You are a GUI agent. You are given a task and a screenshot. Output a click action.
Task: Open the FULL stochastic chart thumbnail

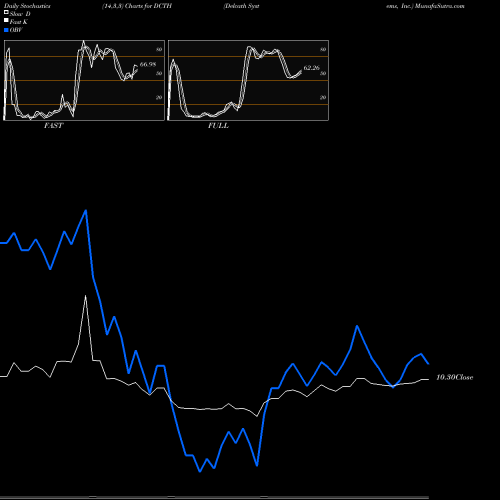[x=248, y=80]
